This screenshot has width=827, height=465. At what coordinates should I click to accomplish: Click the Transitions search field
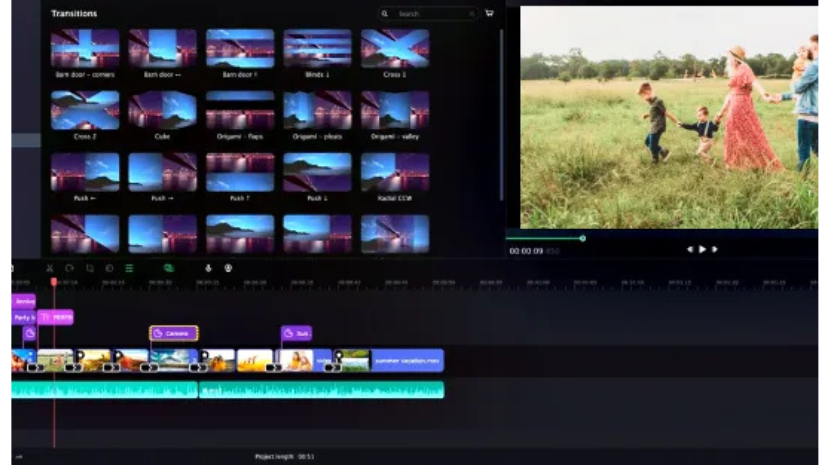click(x=432, y=14)
